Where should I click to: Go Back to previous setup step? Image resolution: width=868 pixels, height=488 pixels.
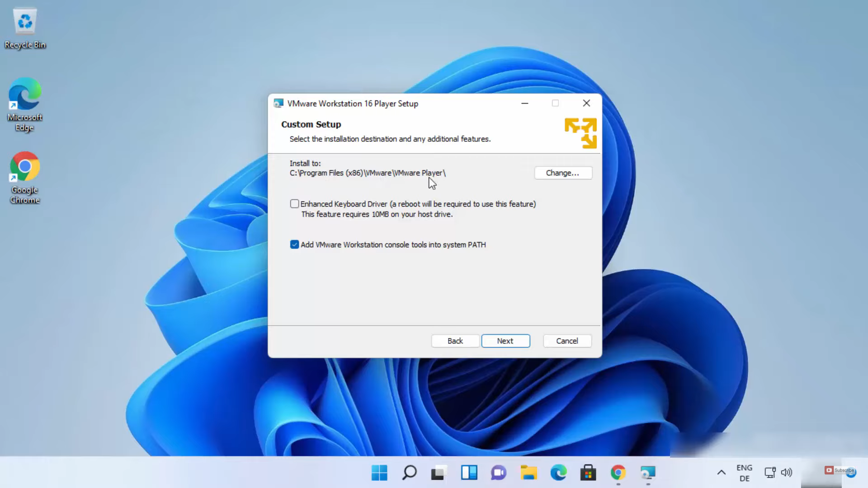[455, 341]
